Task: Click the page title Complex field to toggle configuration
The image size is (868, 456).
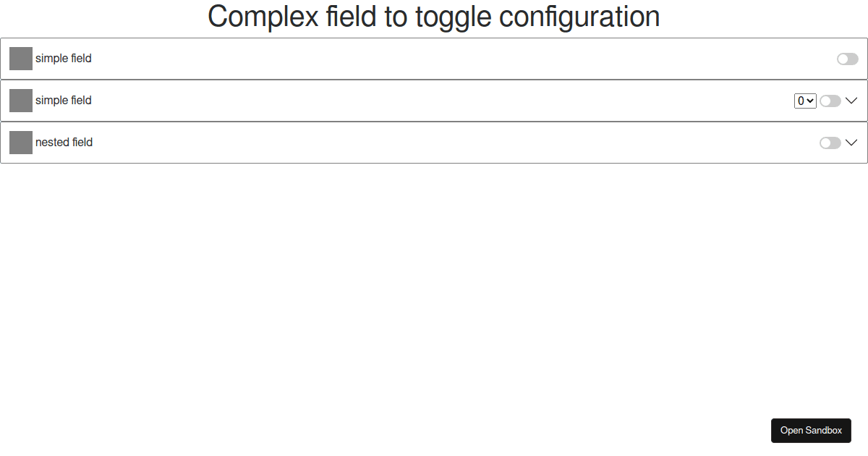Action: [x=434, y=17]
